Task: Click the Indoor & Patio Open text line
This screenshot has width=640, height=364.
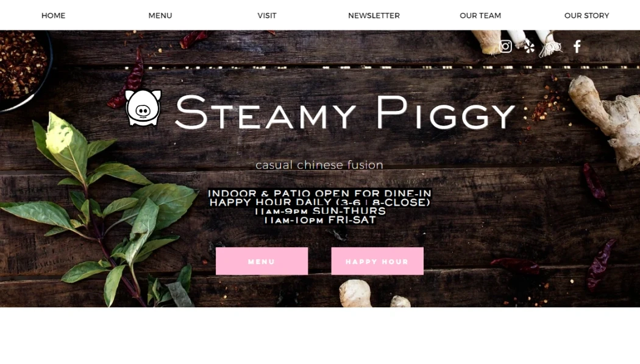Action: coord(319,193)
